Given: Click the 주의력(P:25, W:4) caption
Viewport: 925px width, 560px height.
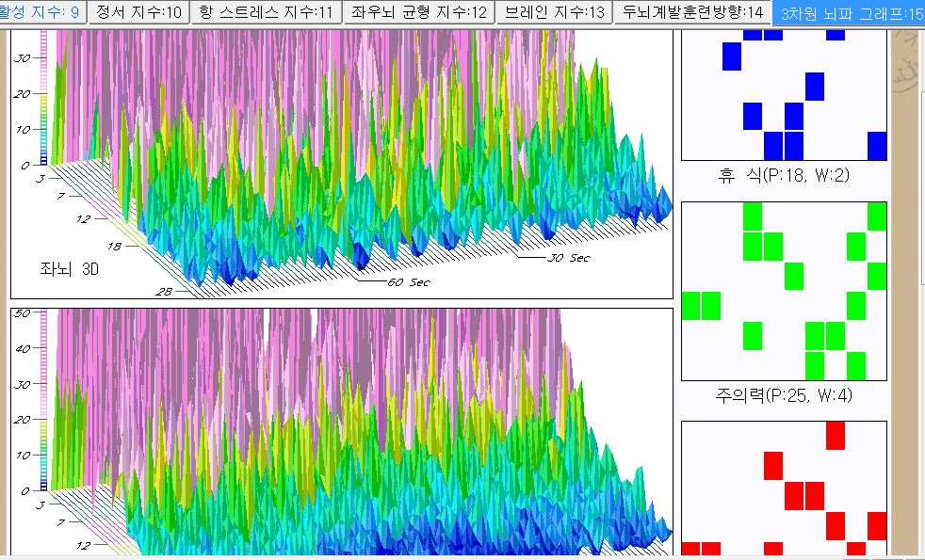Looking at the screenshot, I should click(784, 395).
